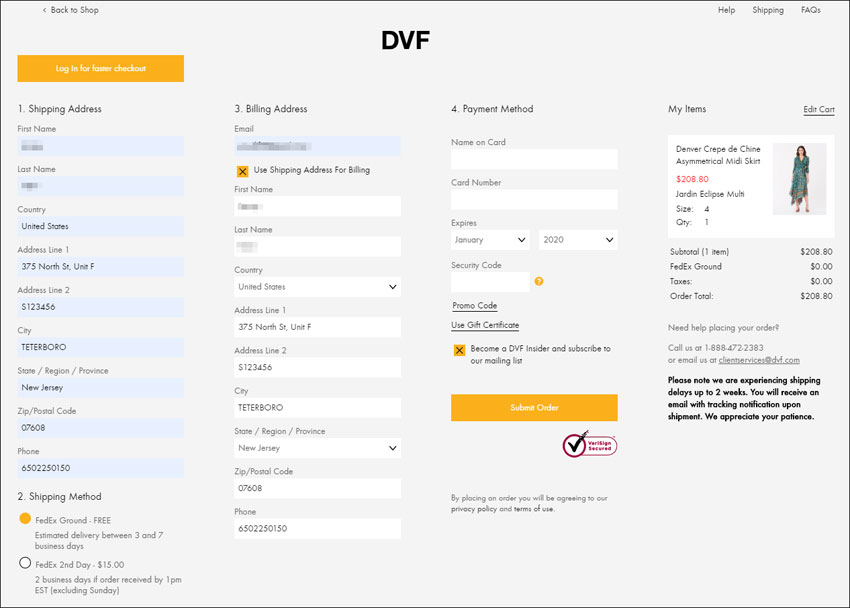Click the shipping Last Name field
This screenshot has height=608, width=850.
tap(101, 186)
